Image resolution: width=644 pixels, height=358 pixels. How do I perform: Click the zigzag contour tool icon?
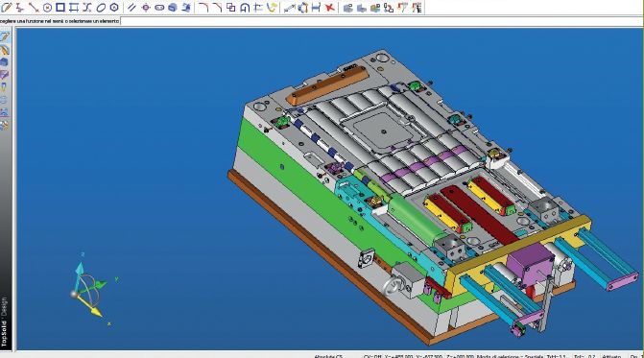pyautogui.click(x=20, y=7)
